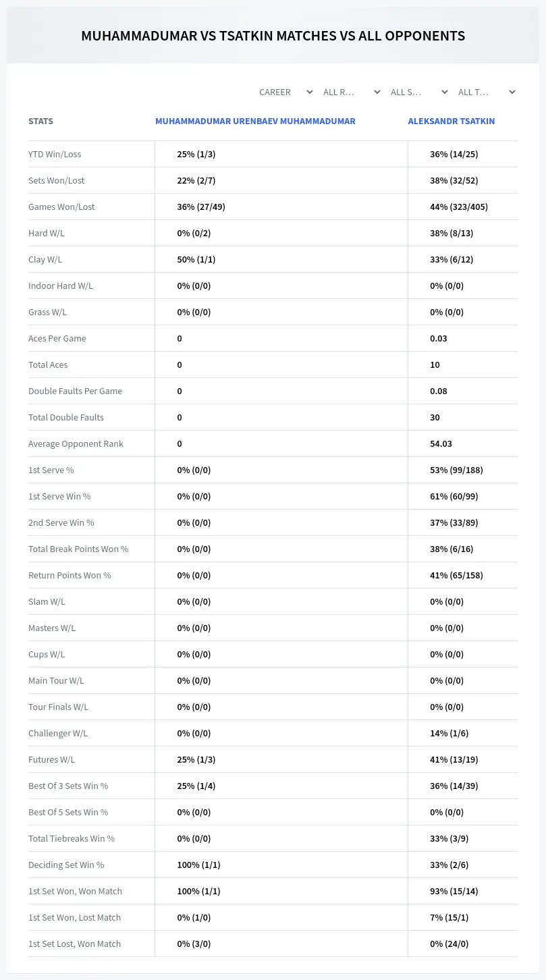Expand the ALL T... tournaments dropdown
Screen dimensions: 546x980
(486, 92)
